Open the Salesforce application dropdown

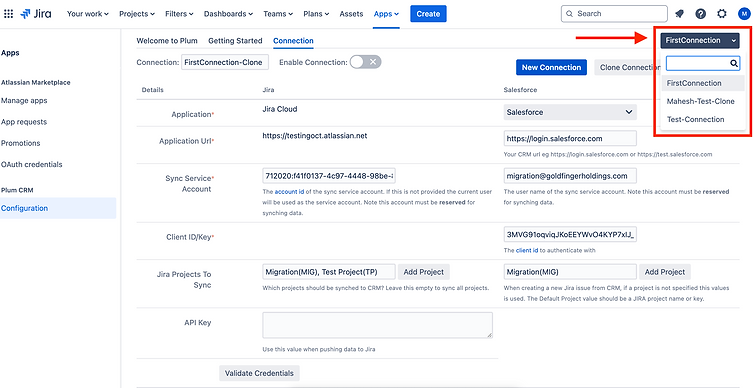pyautogui.click(x=570, y=112)
